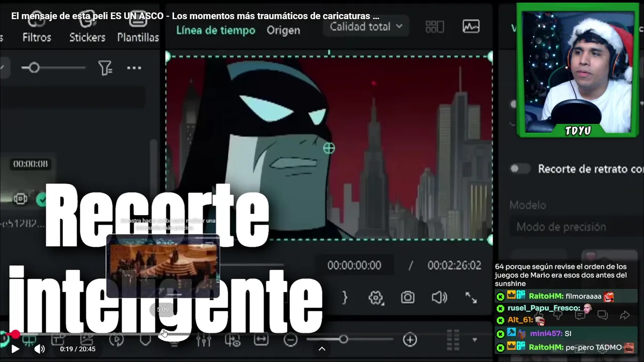This screenshot has height=362, width=644.
Task: Open the three-dot more options menu
Action: pos(134,67)
